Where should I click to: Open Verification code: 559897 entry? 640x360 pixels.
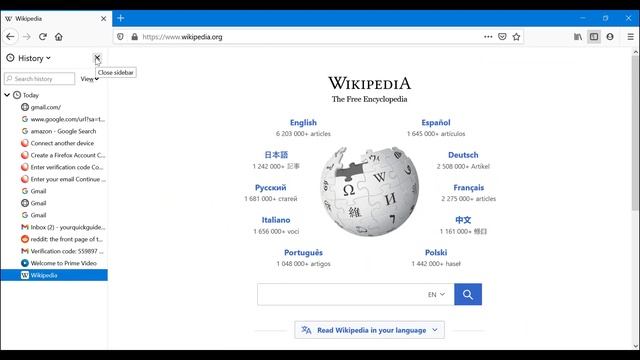click(x=62, y=251)
